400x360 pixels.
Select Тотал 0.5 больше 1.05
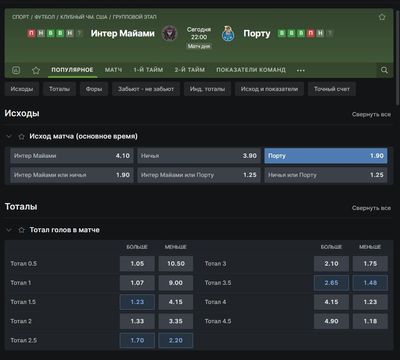tap(137, 264)
